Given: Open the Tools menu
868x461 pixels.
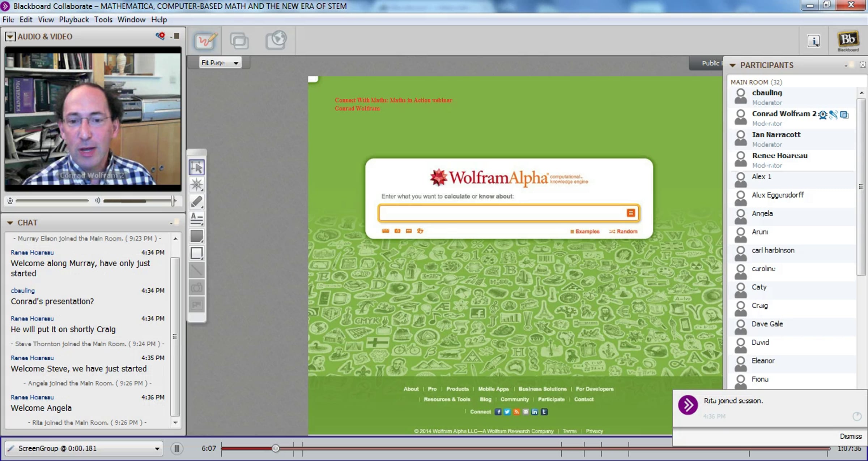Looking at the screenshot, I should (103, 20).
